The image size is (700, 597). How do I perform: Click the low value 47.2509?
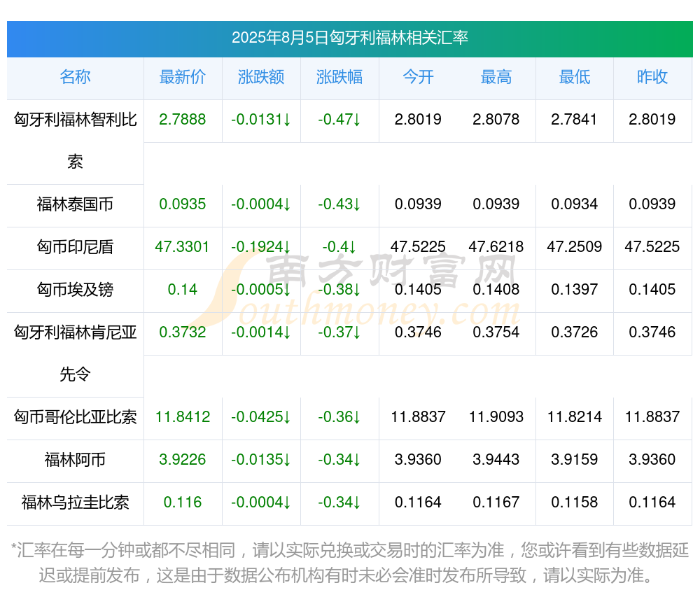pos(575,247)
